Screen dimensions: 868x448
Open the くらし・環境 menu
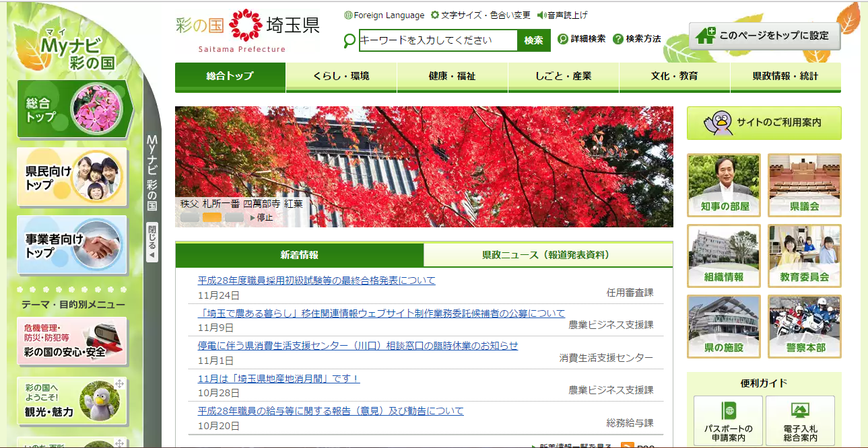(x=341, y=77)
